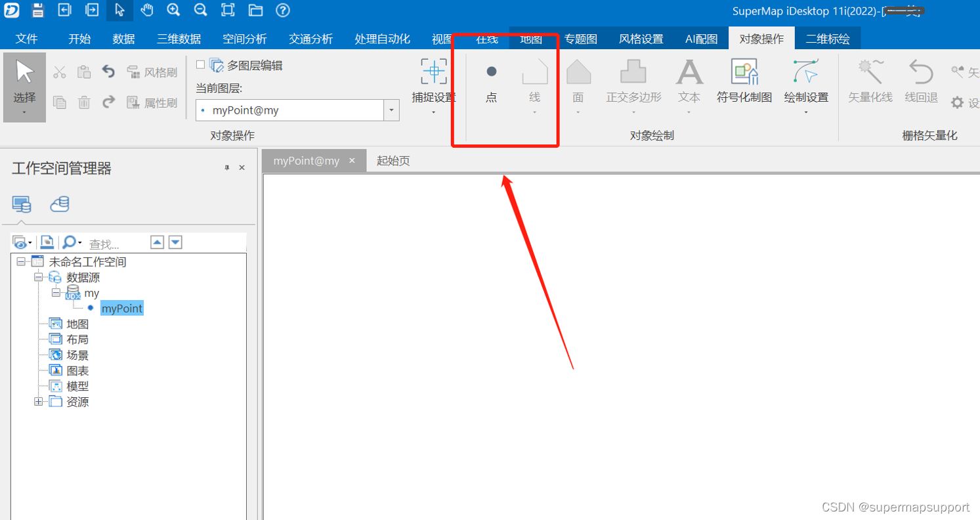The image size is (980, 520).
Task: Expand the 绘制设置 dropdown arrow
Action: click(806, 113)
